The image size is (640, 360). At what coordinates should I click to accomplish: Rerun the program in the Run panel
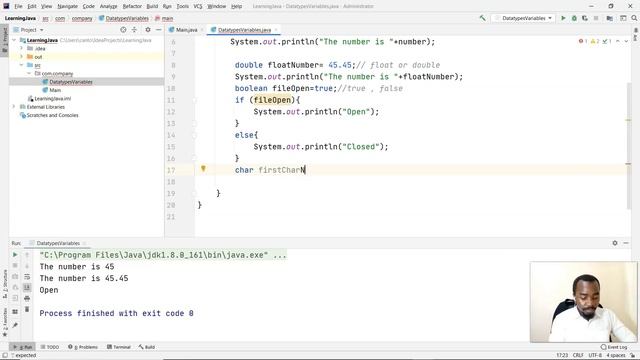click(15, 255)
